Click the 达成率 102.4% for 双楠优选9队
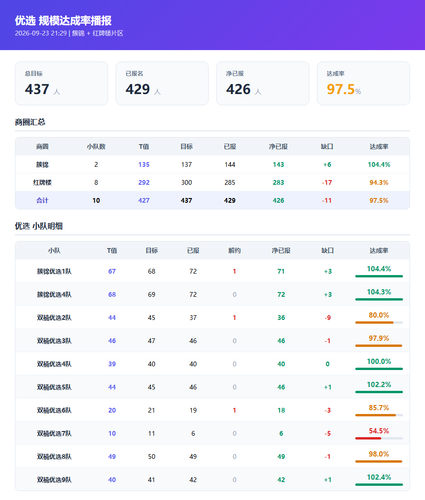Viewport: 425px width, 500px height. pos(379,477)
